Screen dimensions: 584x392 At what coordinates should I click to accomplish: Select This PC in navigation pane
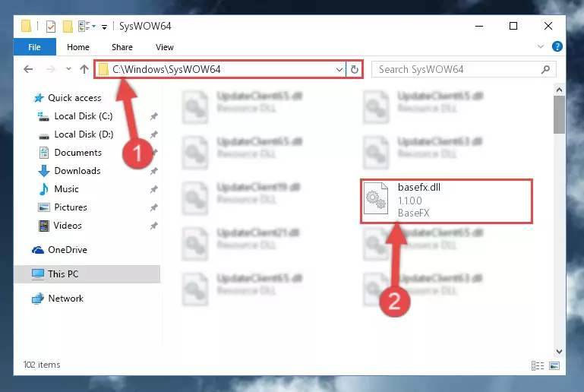pyautogui.click(x=87, y=274)
